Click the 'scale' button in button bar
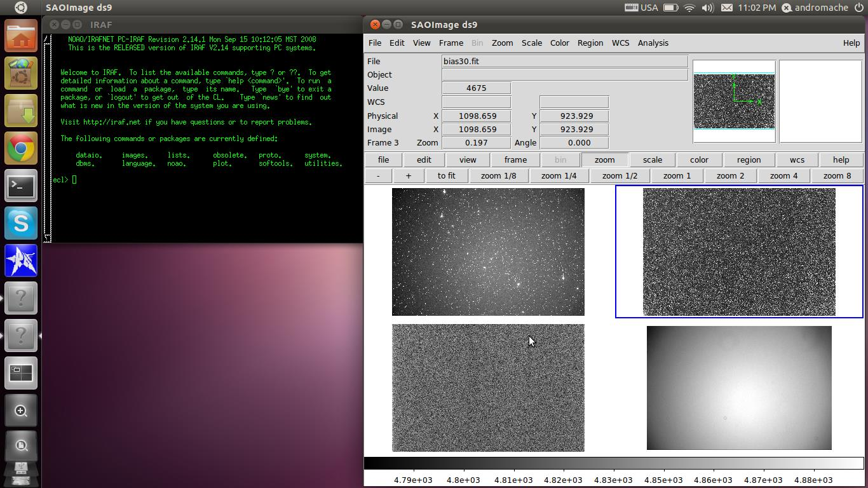Screen dimensions: 868x488 pos(652,159)
